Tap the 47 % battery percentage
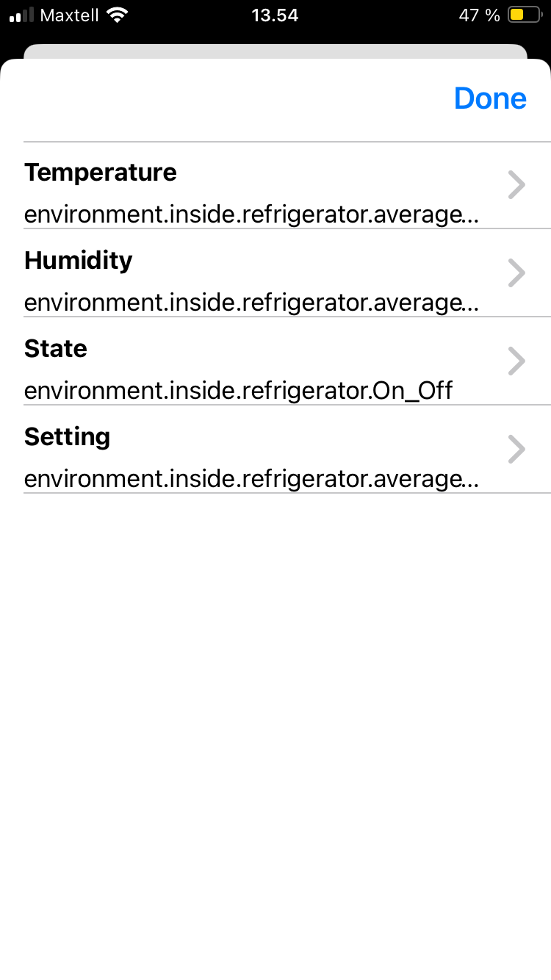The height and width of the screenshot is (980, 551). pyautogui.click(x=480, y=15)
